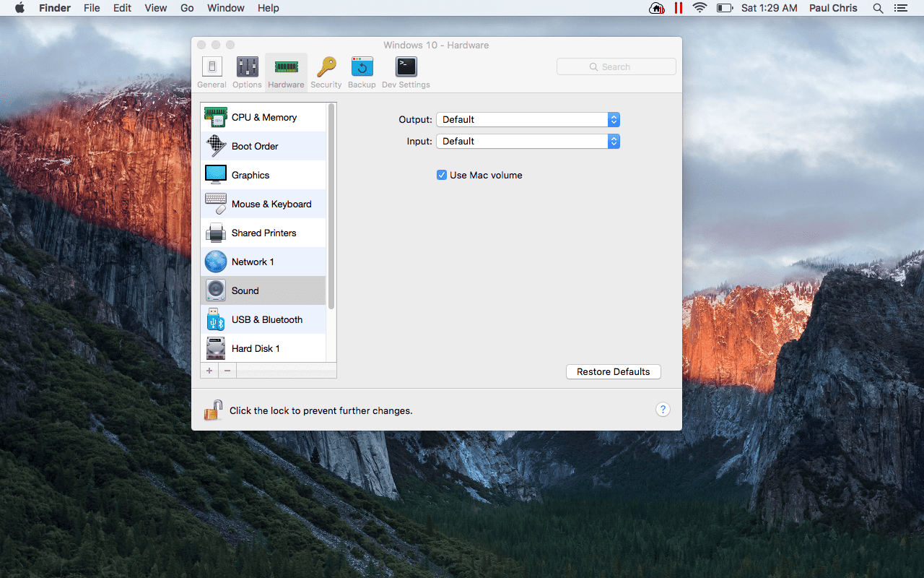924x578 pixels.
Task: Open the Edit menu
Action: 123,8
